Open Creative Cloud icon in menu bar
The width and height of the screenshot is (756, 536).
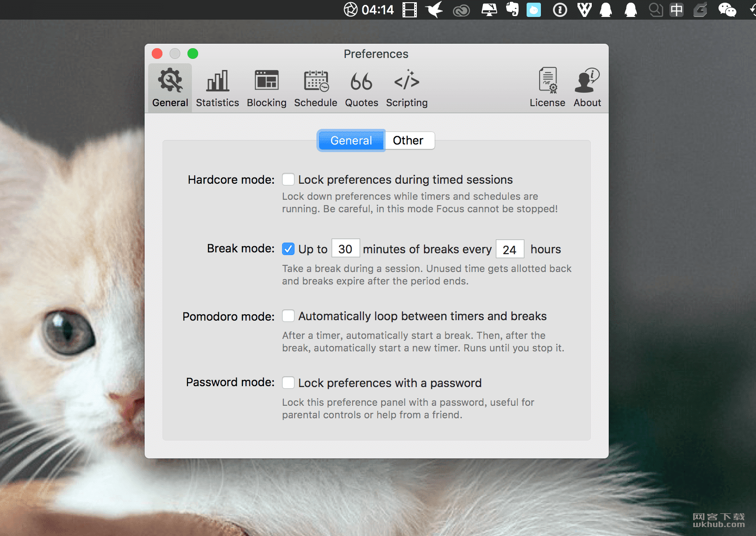coord(461,10)
